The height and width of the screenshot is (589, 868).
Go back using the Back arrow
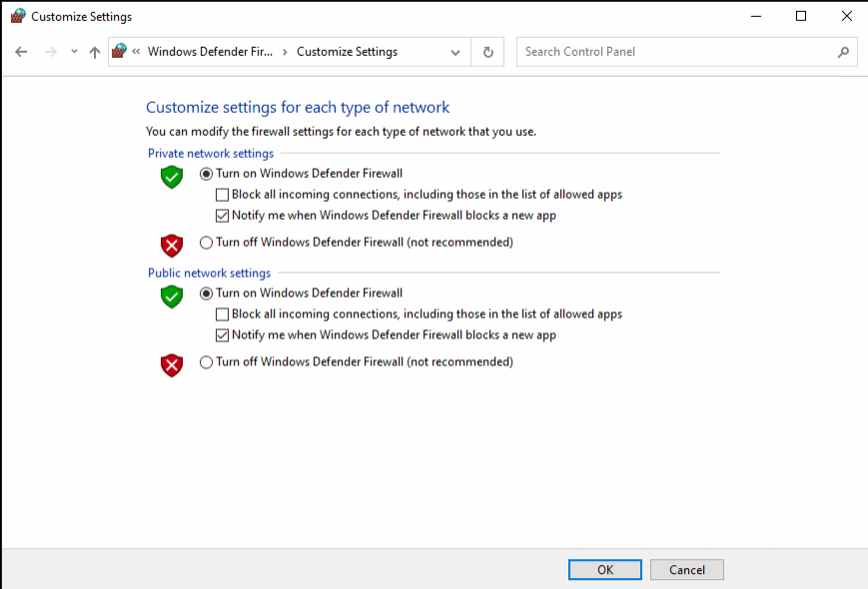point(21,52)
